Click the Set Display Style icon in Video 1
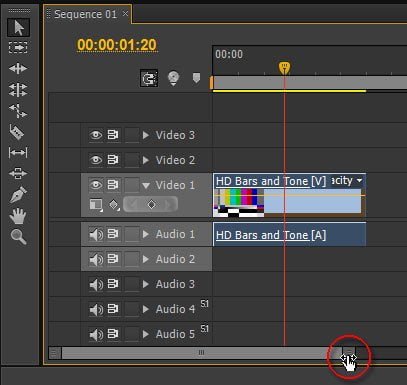 (x=96, y=204)
